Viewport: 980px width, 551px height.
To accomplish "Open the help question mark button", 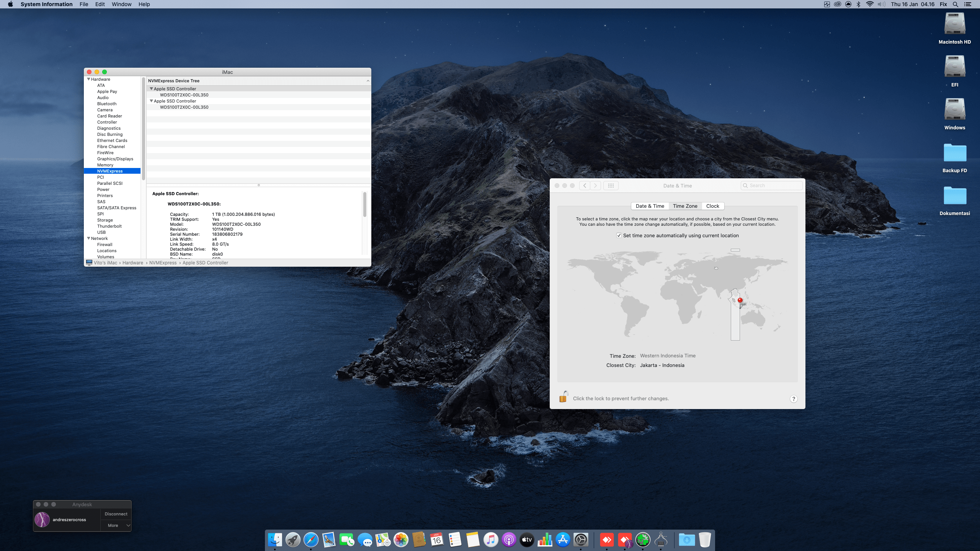I will [x=794, y=399].
